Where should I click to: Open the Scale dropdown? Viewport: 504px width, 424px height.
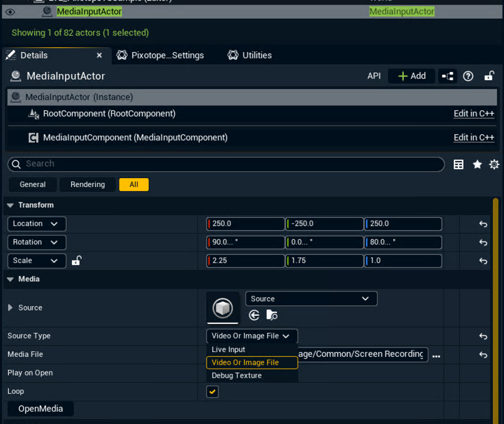36,260
